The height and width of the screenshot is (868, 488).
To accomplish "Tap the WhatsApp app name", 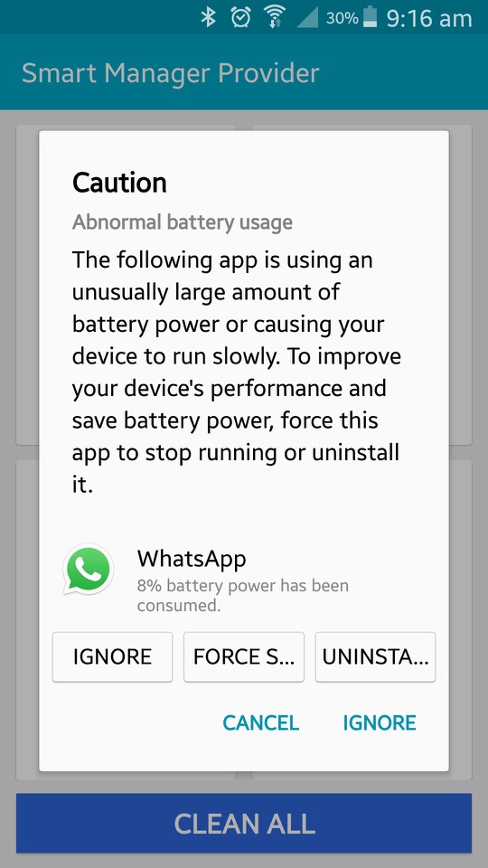I will [x=192, y=559].
